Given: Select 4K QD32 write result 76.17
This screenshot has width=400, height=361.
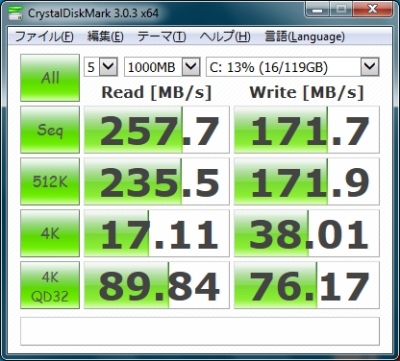Looking at the screenshot, I should [x=307, y=285].
